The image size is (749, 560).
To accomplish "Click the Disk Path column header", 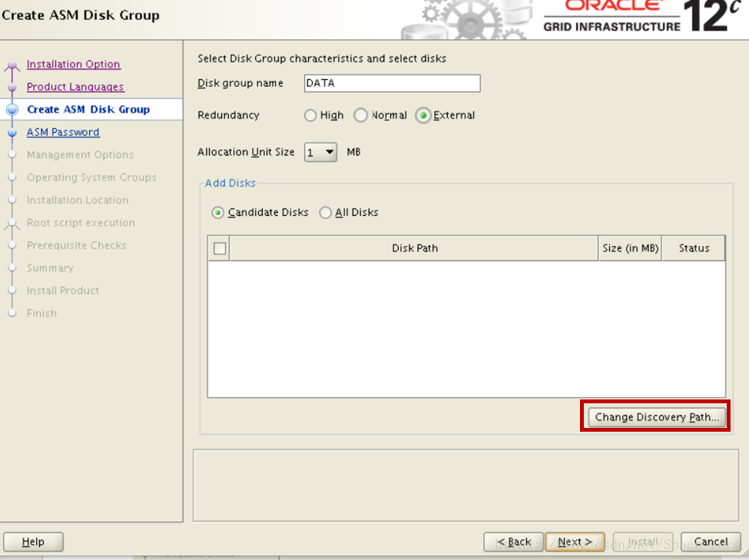I will (414, 248).
